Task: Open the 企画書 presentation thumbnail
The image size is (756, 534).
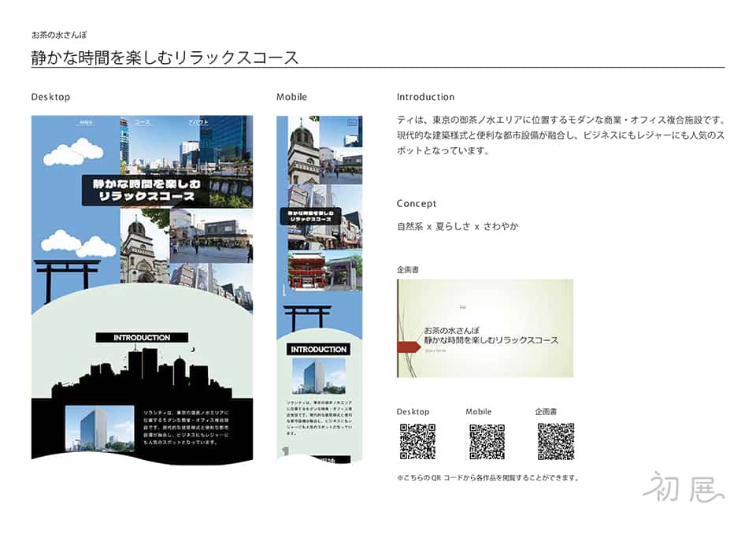Action: coord(485,328)
